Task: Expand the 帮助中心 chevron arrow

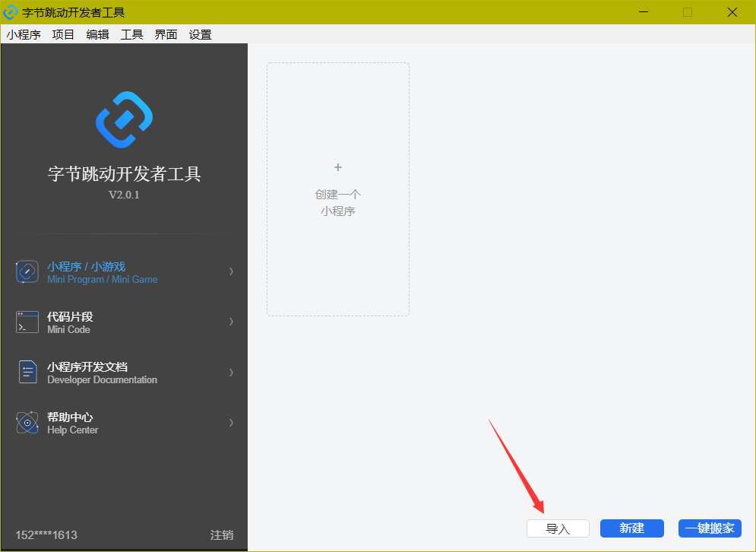Action: [232, 423]
